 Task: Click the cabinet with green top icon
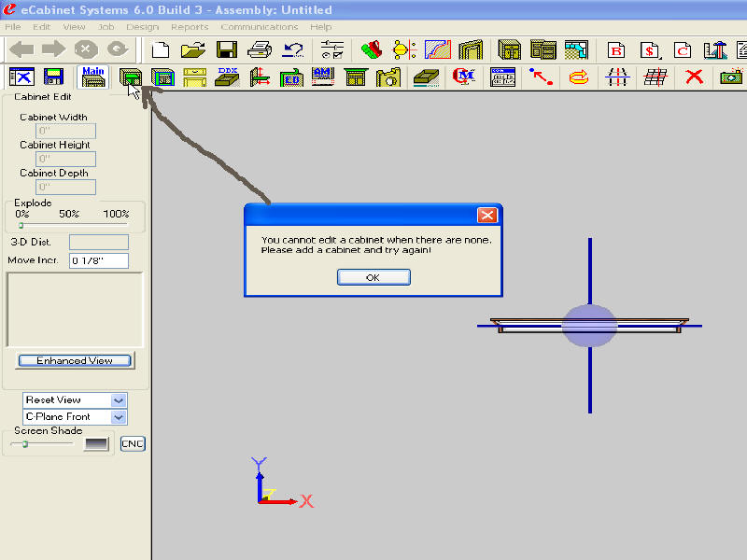tap(356, 77)
